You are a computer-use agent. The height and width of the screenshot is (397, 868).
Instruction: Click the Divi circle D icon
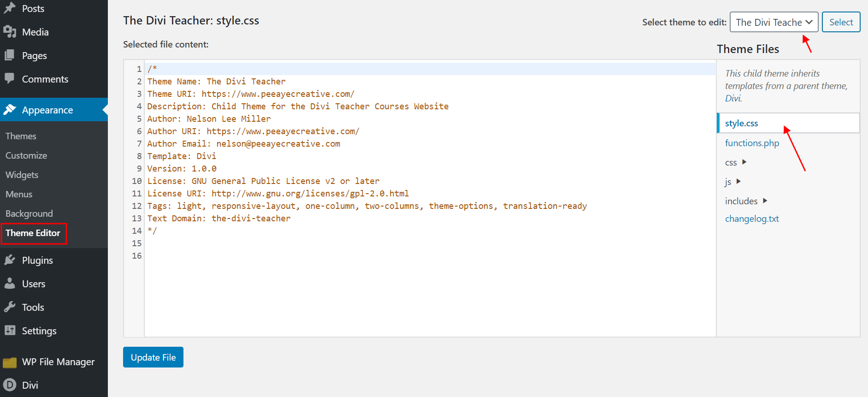pos(10,385)
